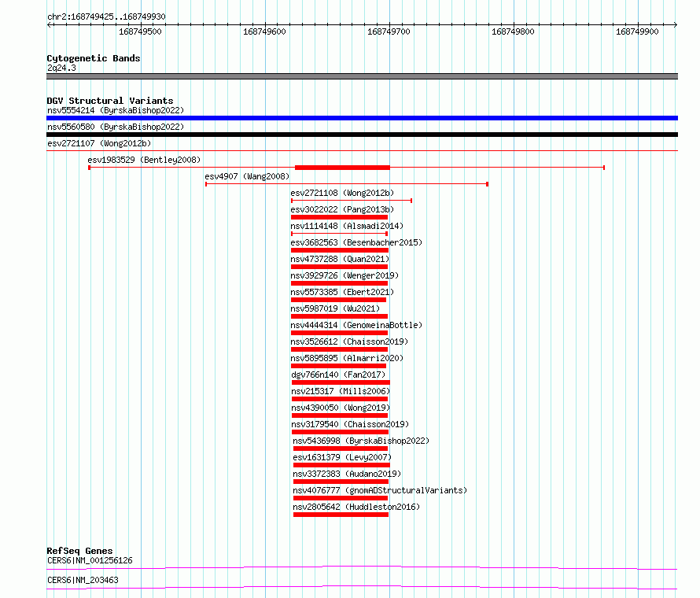Click the 168749700 ruler tick label

coord(389,31)
